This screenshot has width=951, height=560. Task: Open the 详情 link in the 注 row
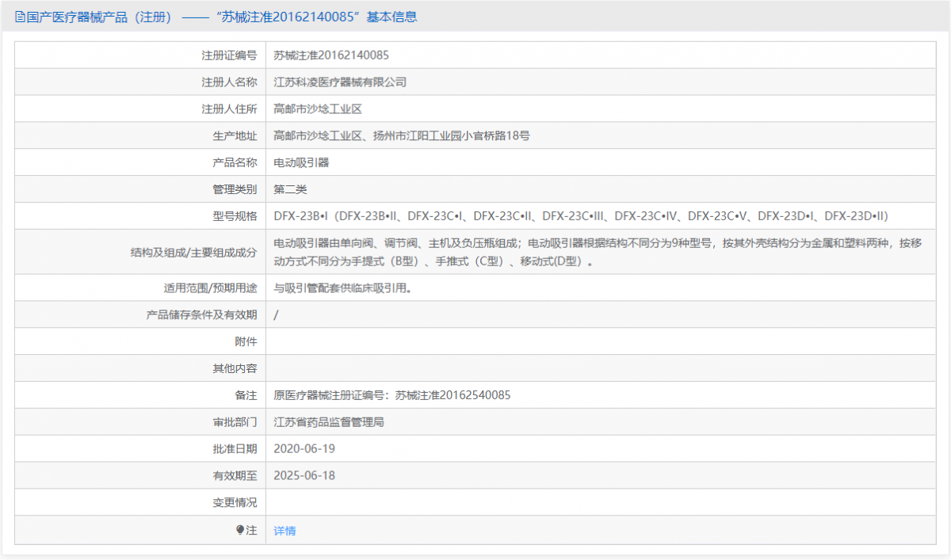coord(285,531)
